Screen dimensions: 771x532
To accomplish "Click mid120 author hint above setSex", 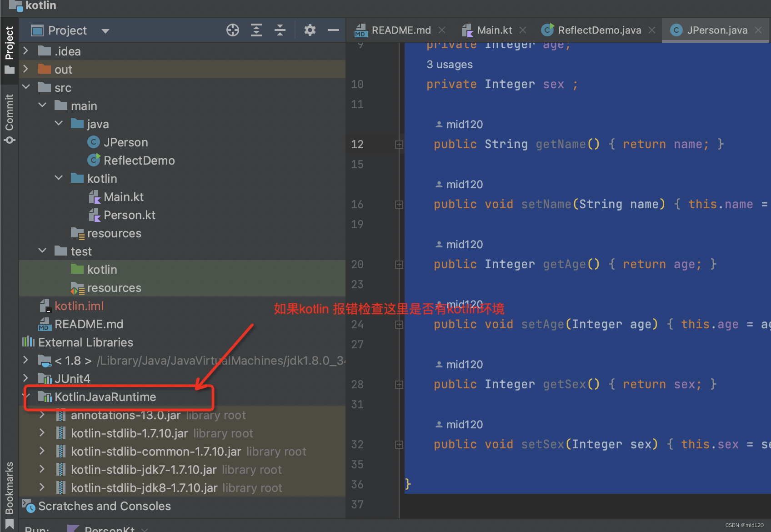I will click(459, 425).
